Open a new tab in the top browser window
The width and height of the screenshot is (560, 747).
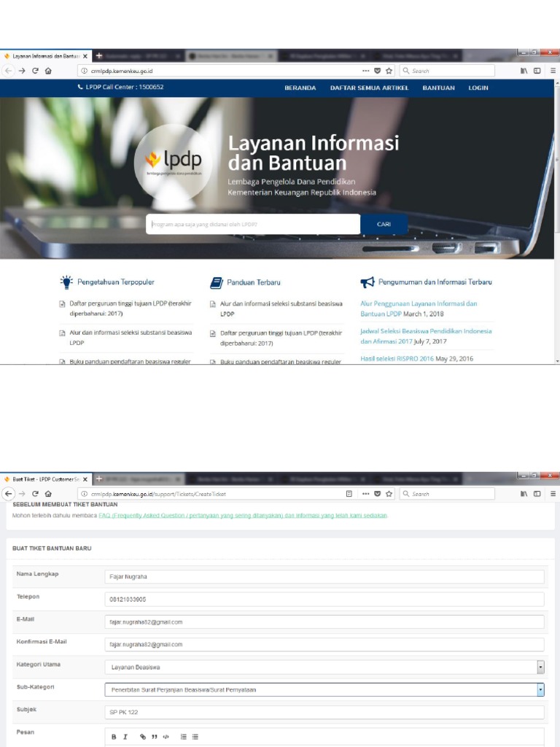[x=99, y=55]
